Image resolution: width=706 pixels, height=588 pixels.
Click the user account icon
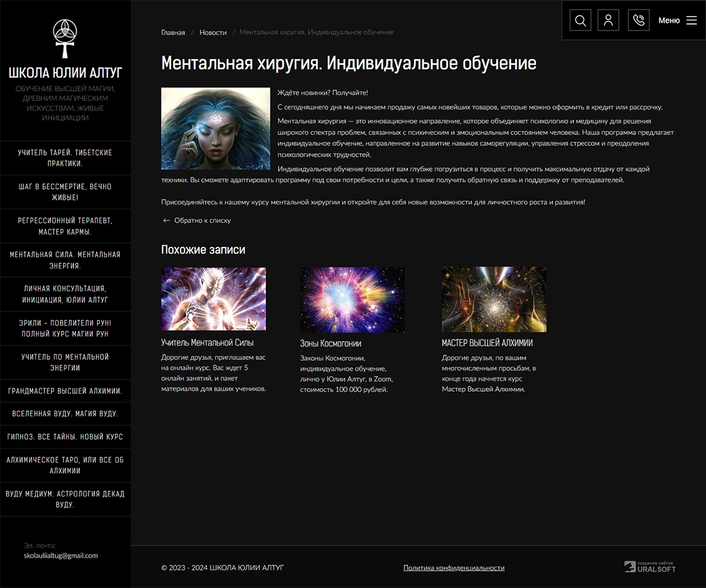[608, 20]
